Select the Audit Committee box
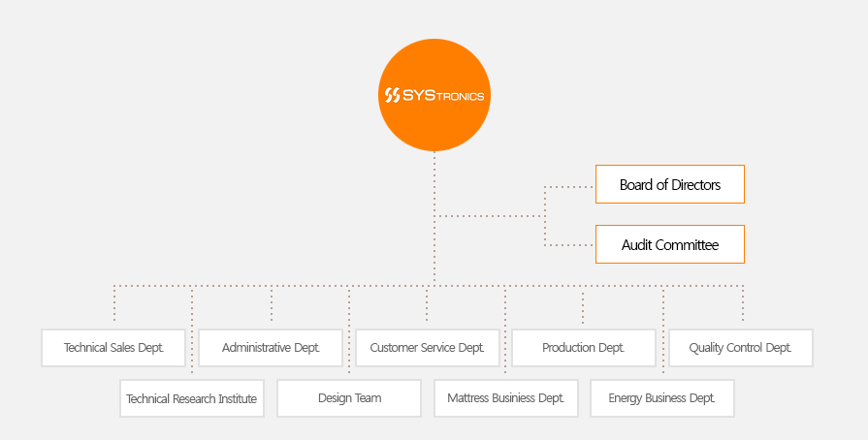 point(670,244)
